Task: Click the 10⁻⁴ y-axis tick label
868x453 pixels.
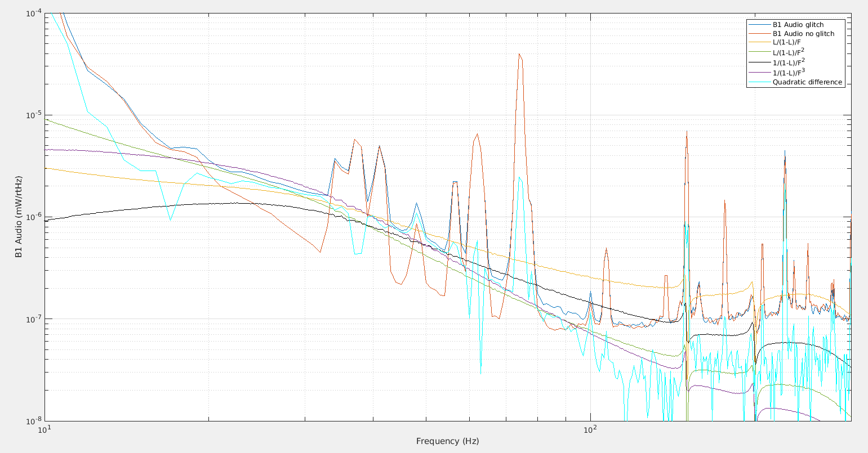Action: (34, 13)
